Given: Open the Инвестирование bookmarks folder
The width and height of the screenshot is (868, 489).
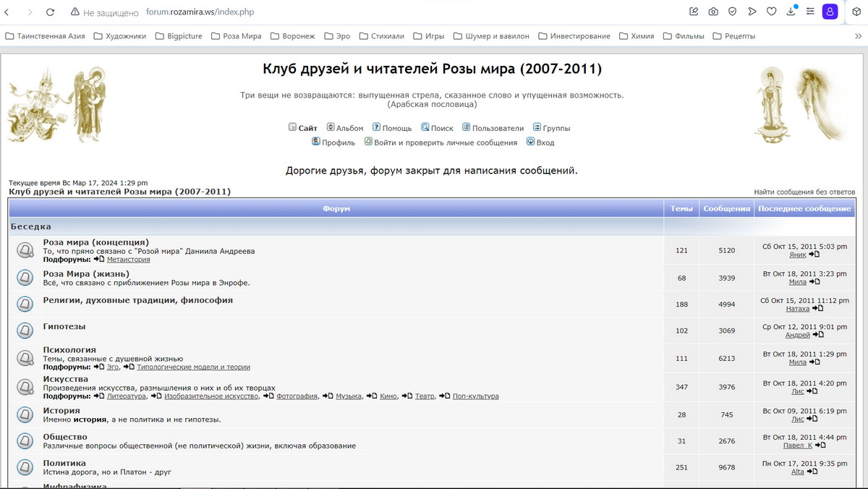Looking at the screenshot, I should click(574, 36).
